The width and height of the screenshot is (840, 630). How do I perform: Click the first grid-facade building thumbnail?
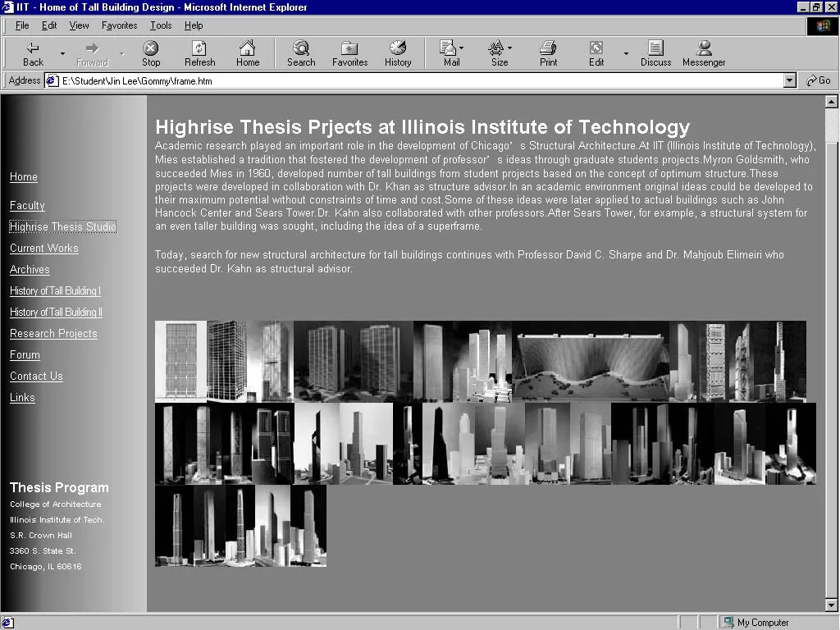tap(180, 361)
